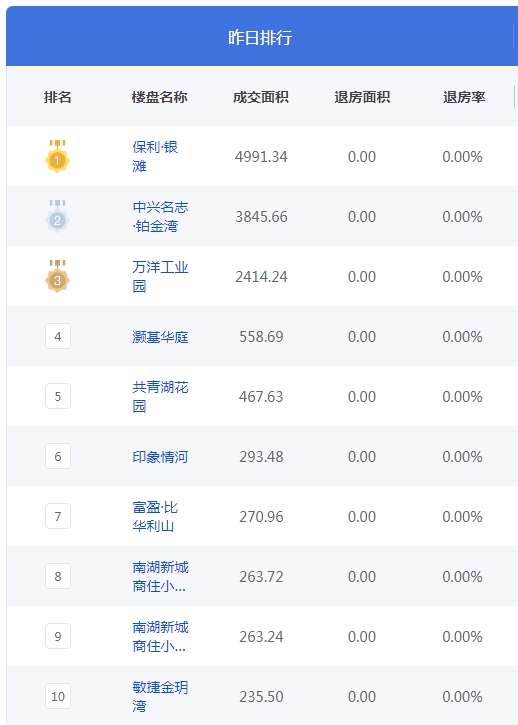This screenshot has width=518, height=725.
Task: Click the rank 10 number badge
Action: [58, 696]
